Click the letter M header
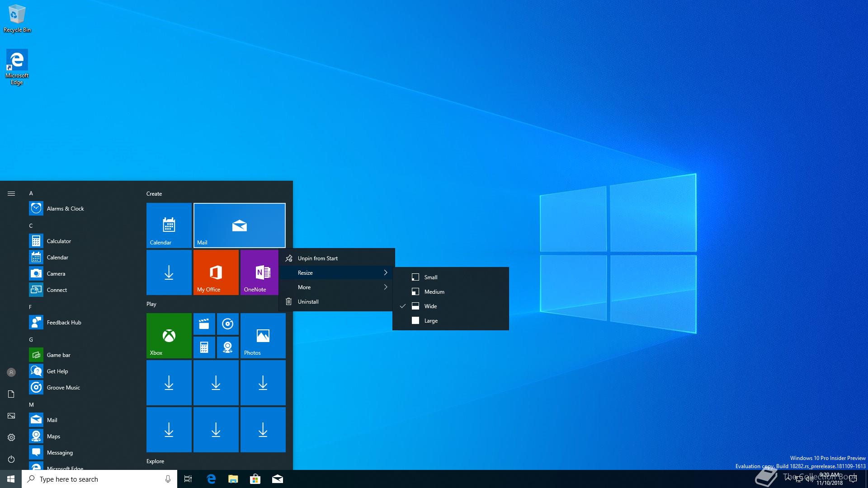The image size is (868, 488). click(x=32, y=404)
